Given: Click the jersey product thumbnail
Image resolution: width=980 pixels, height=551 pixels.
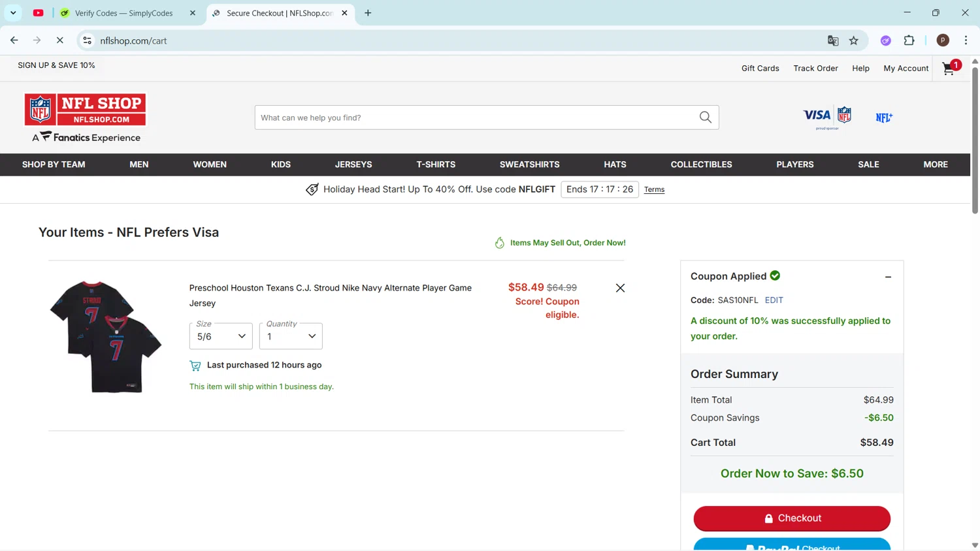Looking at the screenshot, I should click(x=106, y=337).
